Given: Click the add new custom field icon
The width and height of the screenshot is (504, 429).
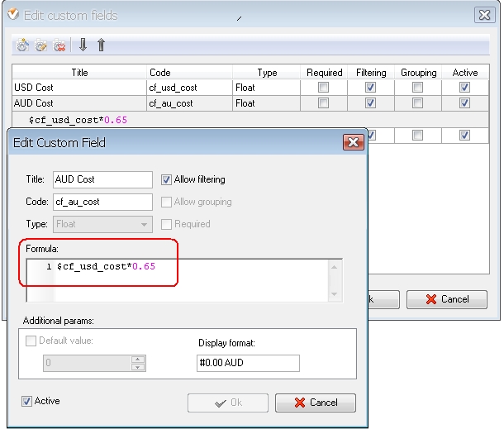Looking at the screenshot, I should click(22, 46).
